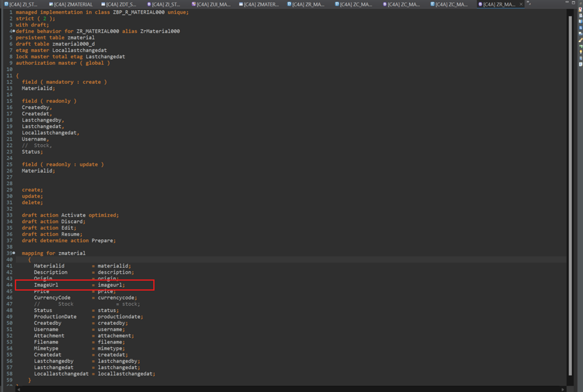Screen dimensions: 583x392
Task: Click the 'Activate' draft action name
Action: (x=73, y=215)
